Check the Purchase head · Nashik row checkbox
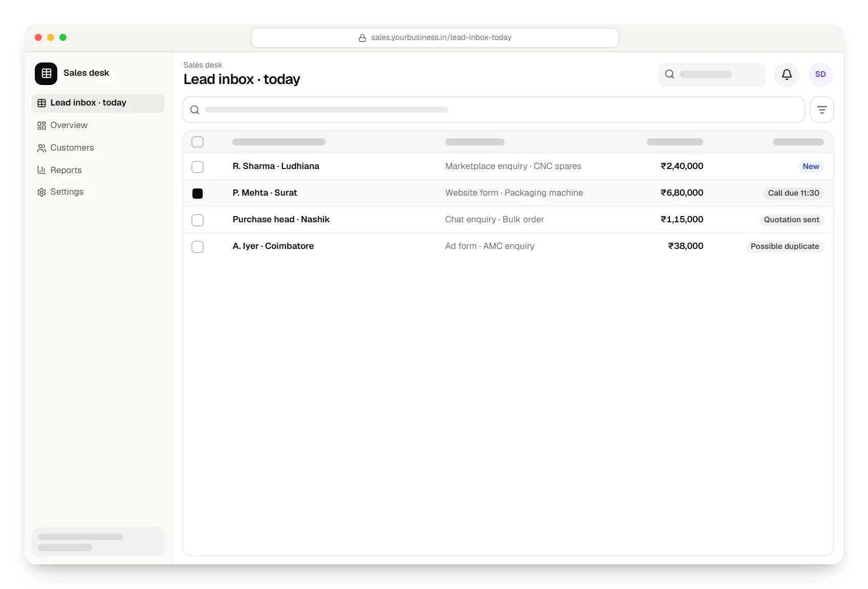The image size is (868, 589). tap(198, 220)
